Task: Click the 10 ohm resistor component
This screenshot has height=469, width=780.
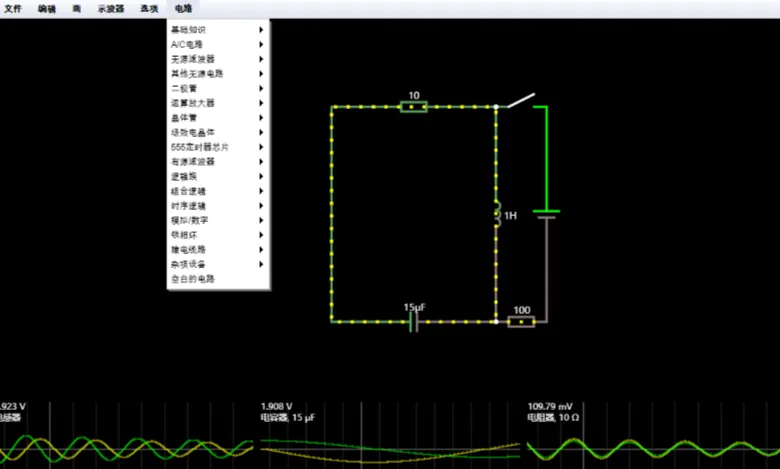Action: [413, 106]
